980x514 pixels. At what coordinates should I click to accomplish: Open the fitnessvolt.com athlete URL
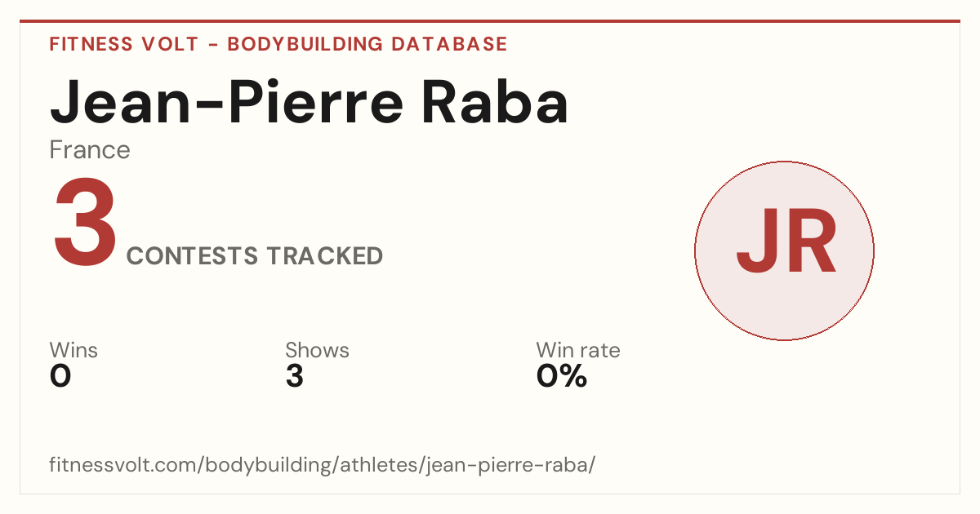(x=323, y=466)
